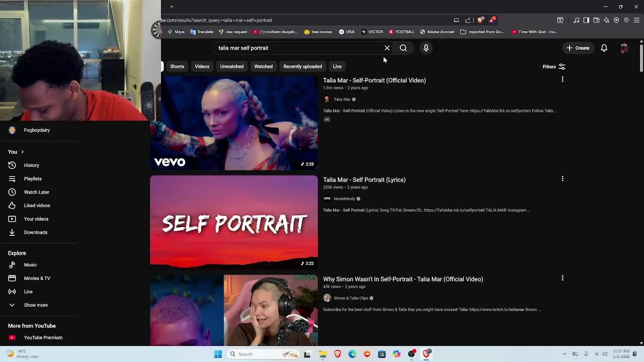The height and width of the screenshot is (362, 644).
Task: Click the Brave VPN shield icon
Action: click(616, 20)
